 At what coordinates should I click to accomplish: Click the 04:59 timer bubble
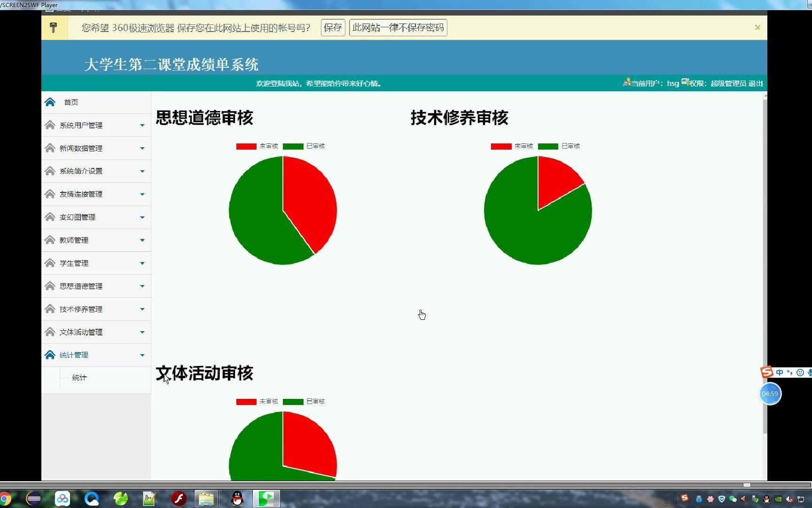click(x=770, y=394)
